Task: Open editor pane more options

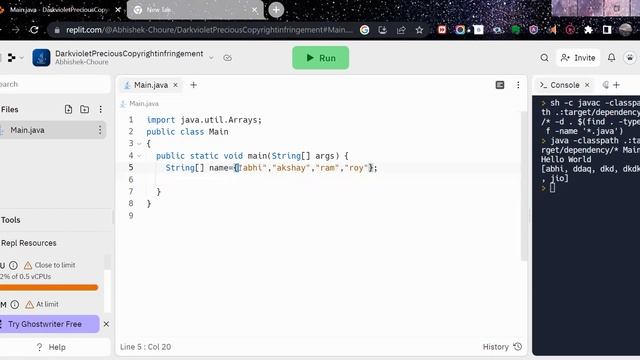Action: (x=518, y=85)
